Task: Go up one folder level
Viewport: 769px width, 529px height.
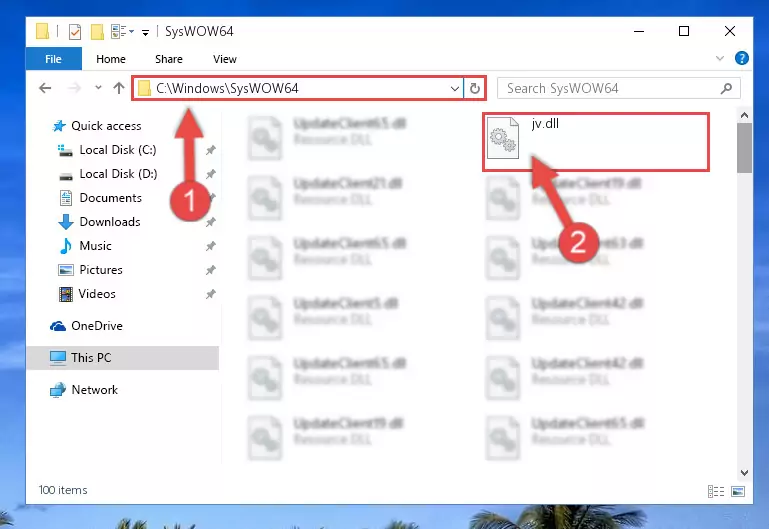Action: pos(119,88)
